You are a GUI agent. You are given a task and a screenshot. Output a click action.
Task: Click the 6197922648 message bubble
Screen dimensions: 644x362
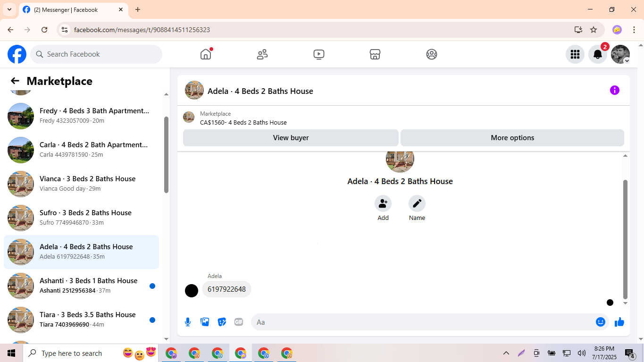pyautogui.click(x=226, y=289)
